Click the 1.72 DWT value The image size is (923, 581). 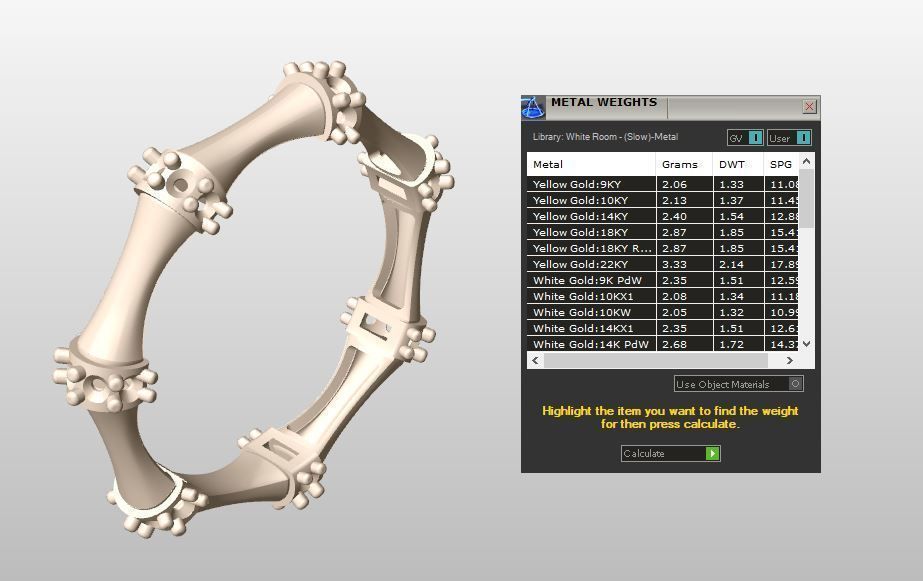731,344
